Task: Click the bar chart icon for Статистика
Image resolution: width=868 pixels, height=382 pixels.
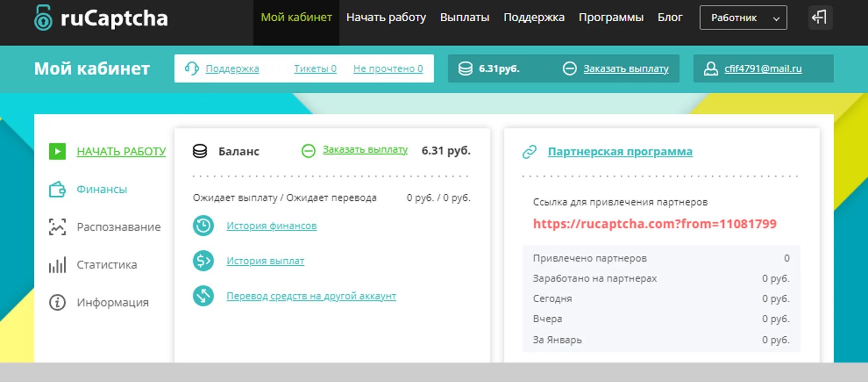Action: point(57,265)
